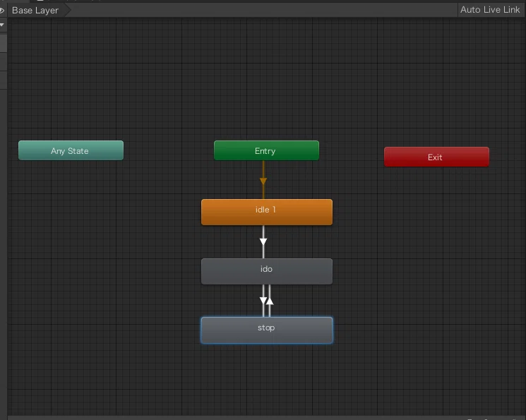Toggle the eye visibility icon beside Base Layer
Viewport: 526px width, 420px height.
(x=2, y=11)
